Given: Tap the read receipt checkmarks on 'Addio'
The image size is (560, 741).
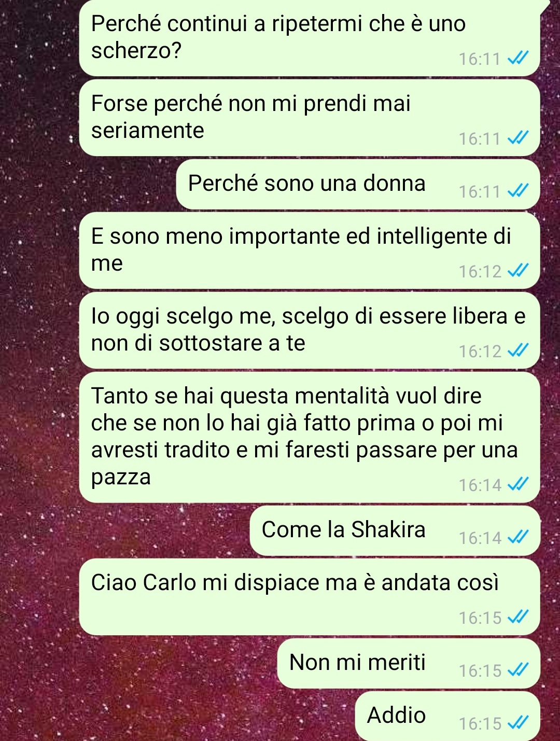Looking at the screenshot, I should [517, 722].
